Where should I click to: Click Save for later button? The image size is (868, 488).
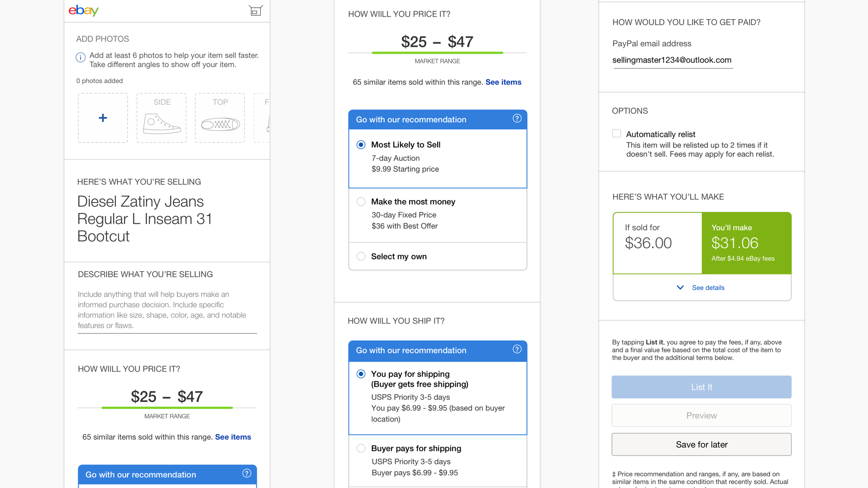(702, 445)
